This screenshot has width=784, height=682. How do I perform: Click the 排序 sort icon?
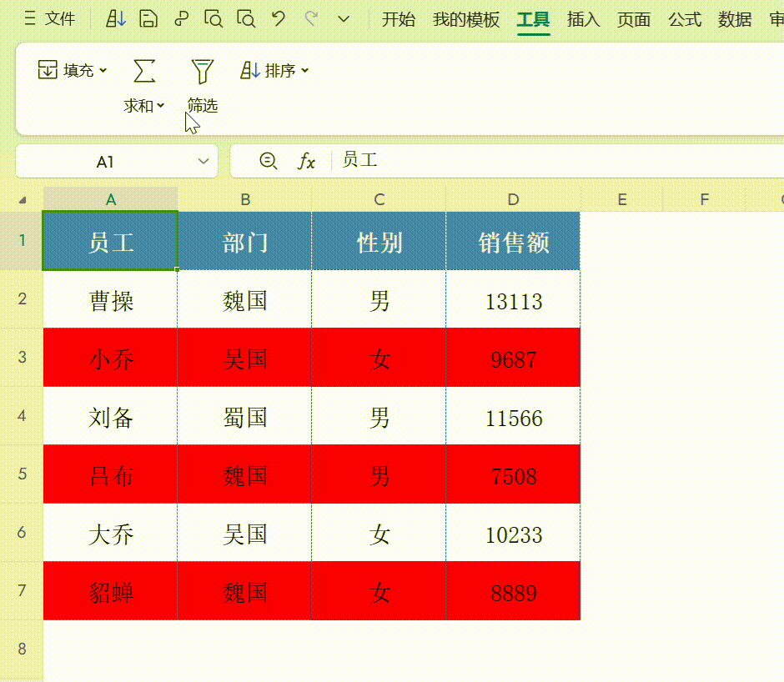(250, 71)
